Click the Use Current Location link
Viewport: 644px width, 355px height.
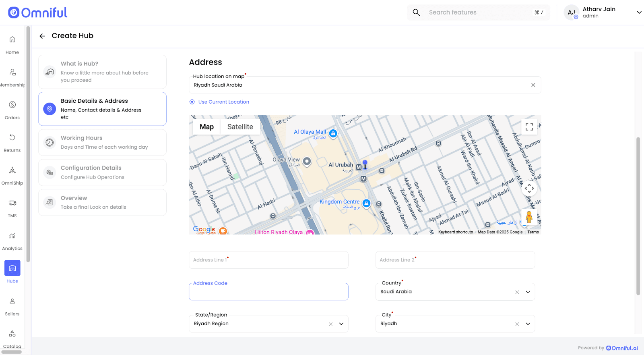tap(223, 102)
